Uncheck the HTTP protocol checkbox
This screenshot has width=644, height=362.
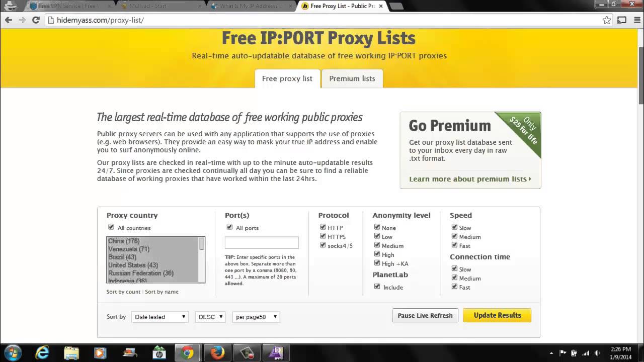coord(323,227)
